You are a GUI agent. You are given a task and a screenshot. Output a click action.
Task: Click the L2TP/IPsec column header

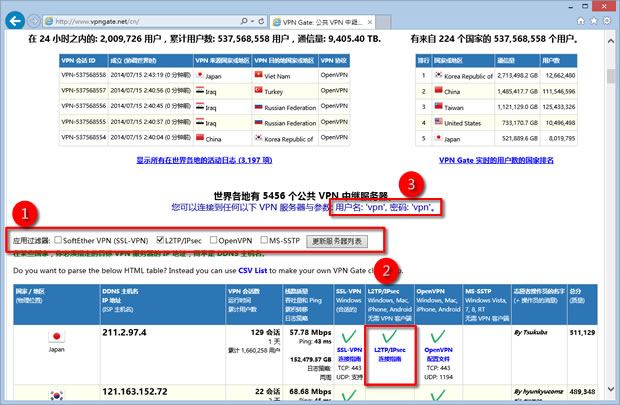coord(389,305)
